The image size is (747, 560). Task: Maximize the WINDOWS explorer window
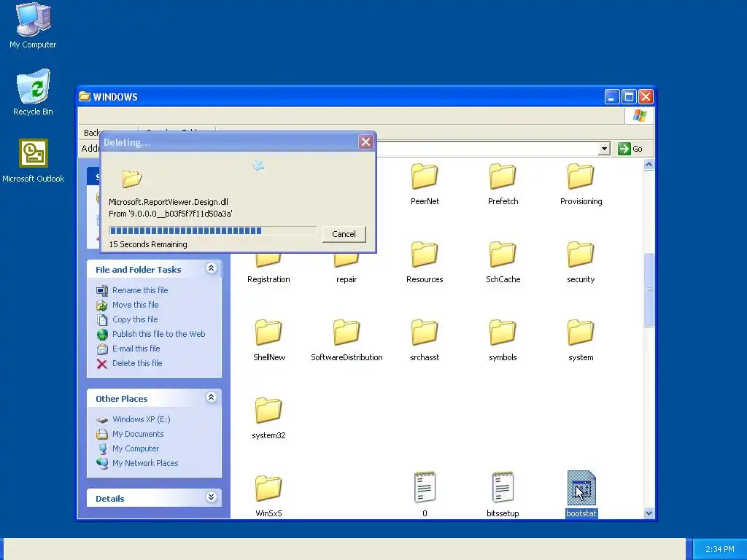[x=629, y=97]
